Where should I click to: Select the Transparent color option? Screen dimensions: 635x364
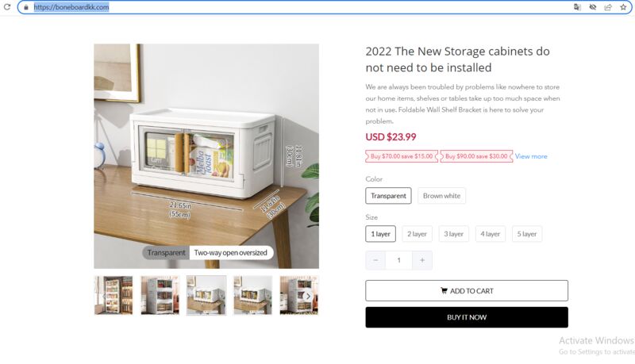[x=388, y=195]
